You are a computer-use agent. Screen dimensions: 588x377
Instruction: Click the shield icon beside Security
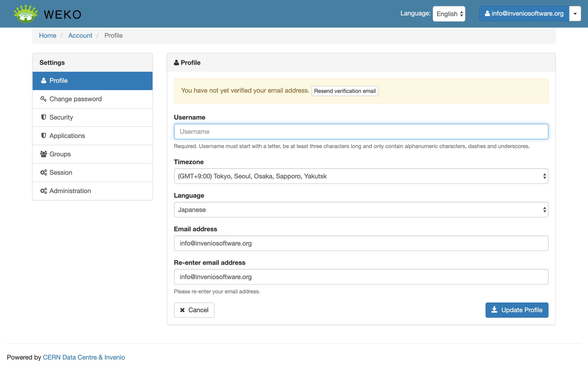[x=44, y=117]
